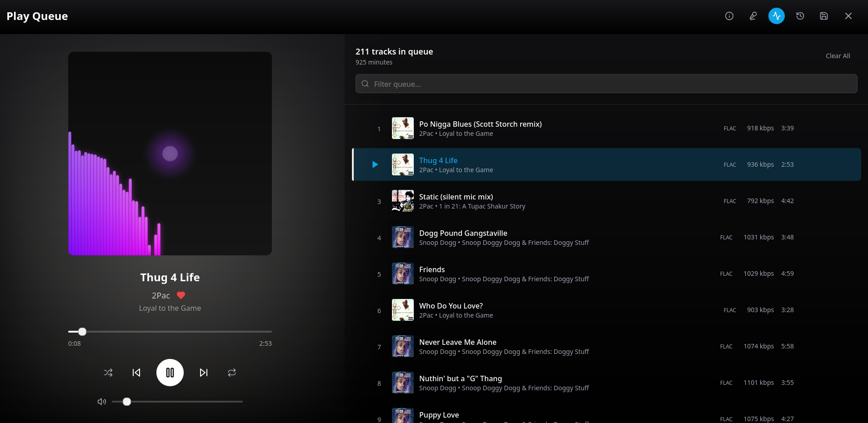Screen dimensions: 868x423
Task: Click the 925 minutes label
Action: (374, 62)
